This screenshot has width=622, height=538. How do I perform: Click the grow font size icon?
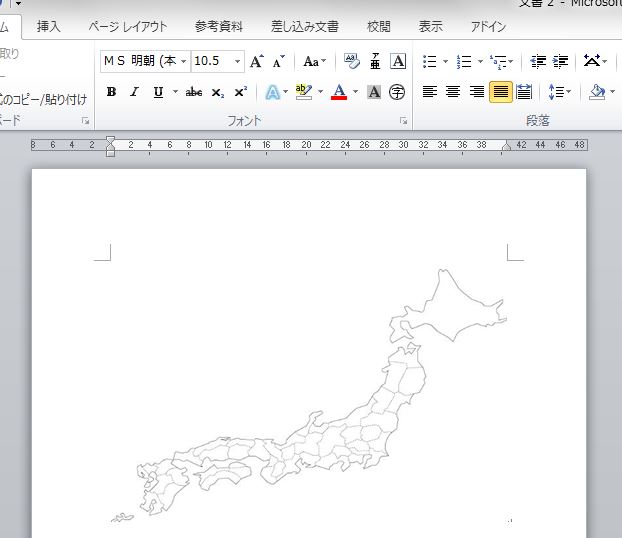coord(257,61)
